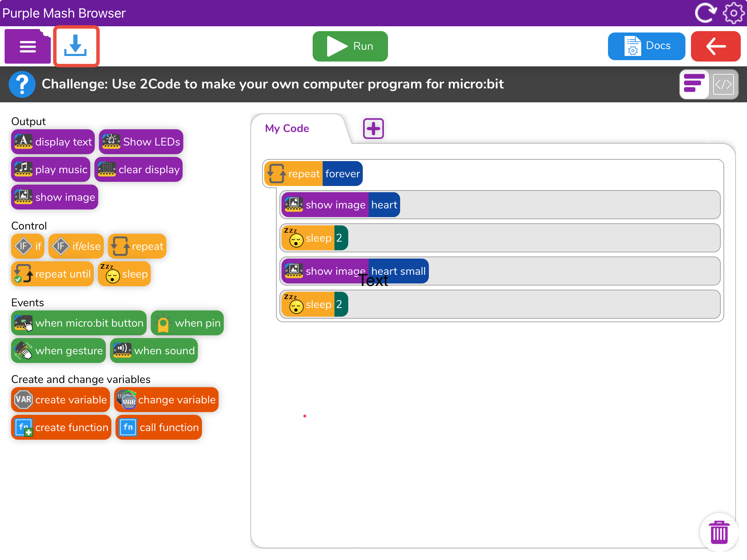Image resolution: width=747 pixels, height=560 pixels.
Task: Change the 'heart' image selection
Action: (384, 205)
